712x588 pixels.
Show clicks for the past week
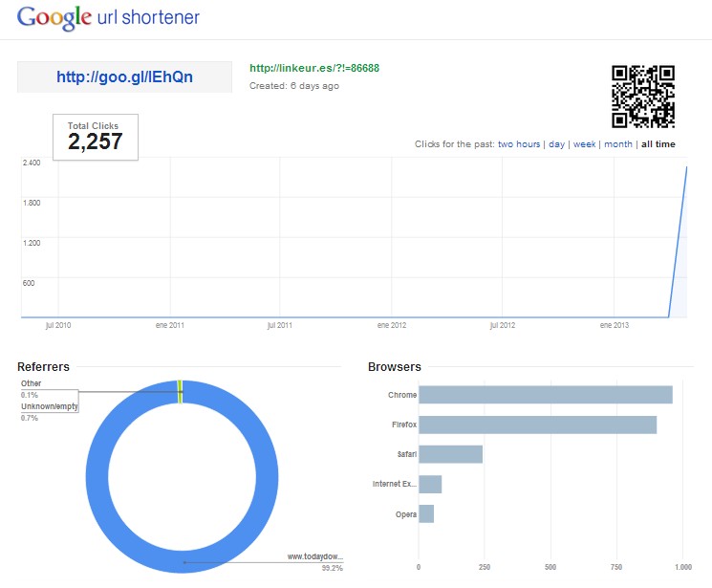coord(584,144)
